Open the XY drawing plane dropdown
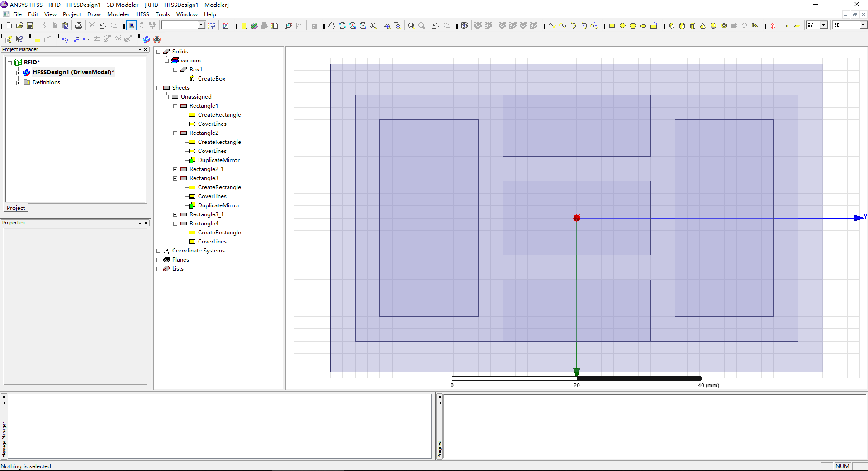This screenshot has width=868, height=471. [824, 25]
